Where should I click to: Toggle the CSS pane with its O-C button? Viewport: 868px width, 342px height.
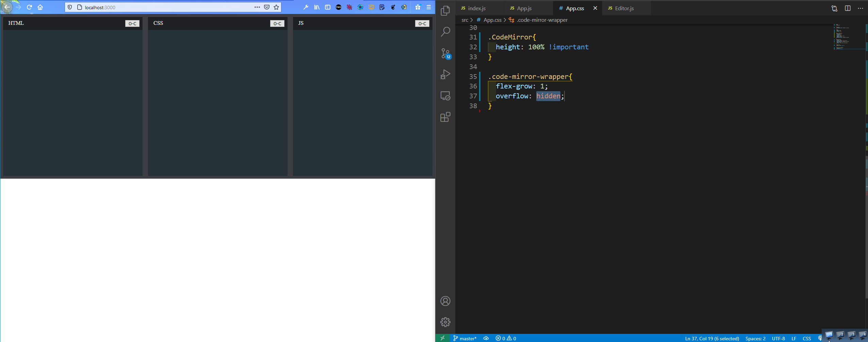pos(277,23)
